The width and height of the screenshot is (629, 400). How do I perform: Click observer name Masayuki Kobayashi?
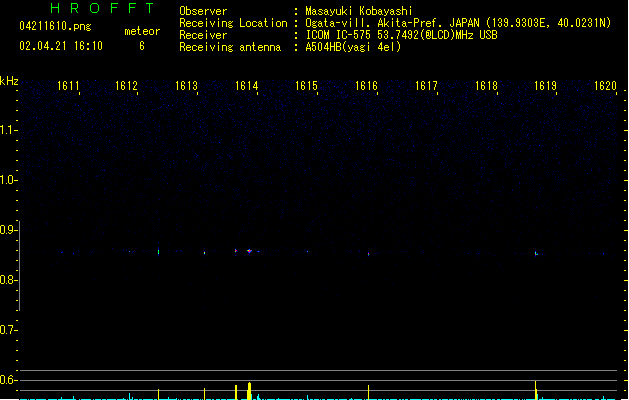[359, 11]
